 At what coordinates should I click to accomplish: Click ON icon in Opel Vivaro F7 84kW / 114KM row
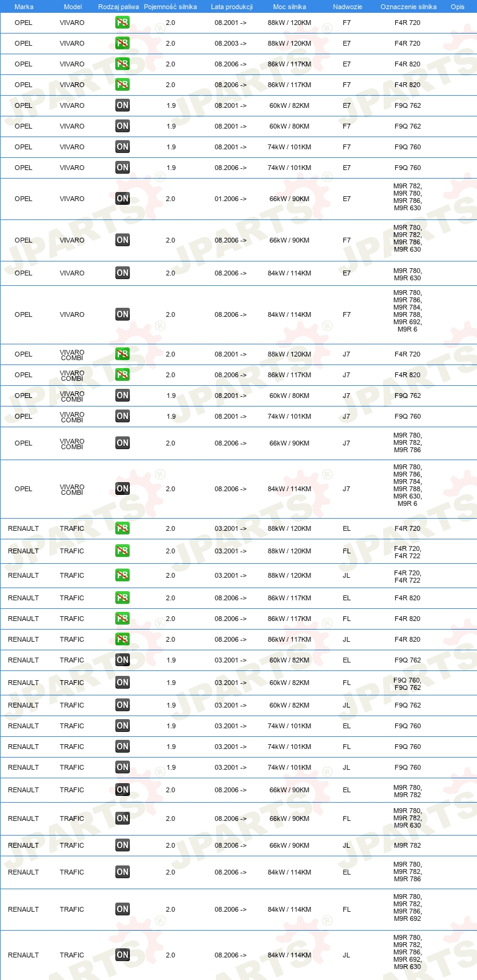pos(123,314)
